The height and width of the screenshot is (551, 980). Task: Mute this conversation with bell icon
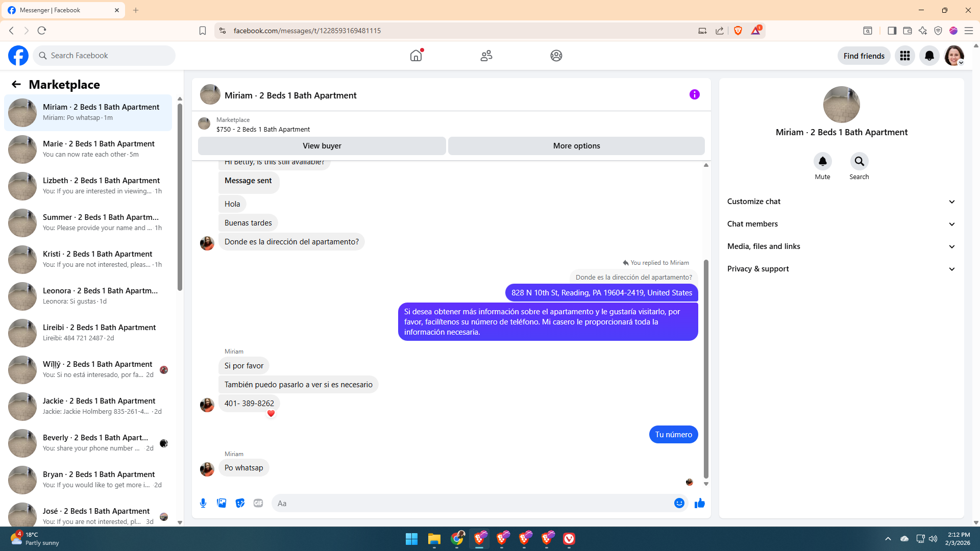tap(822, 162)
